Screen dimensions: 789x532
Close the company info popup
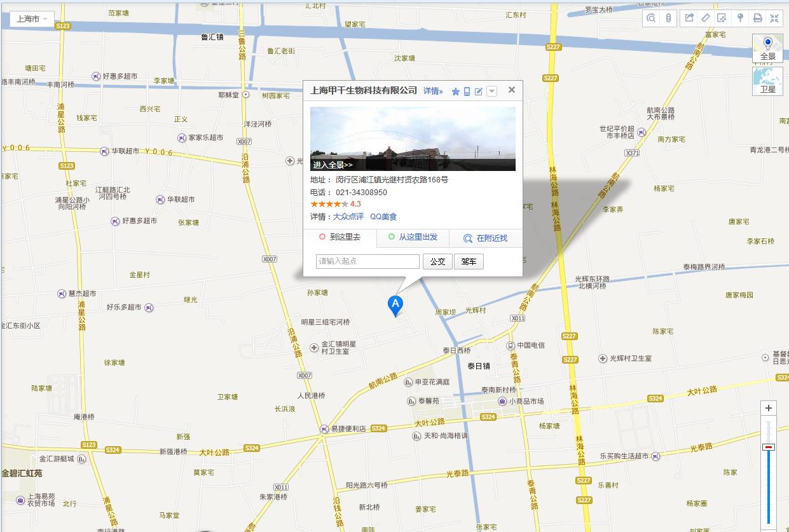coord(511,90)
